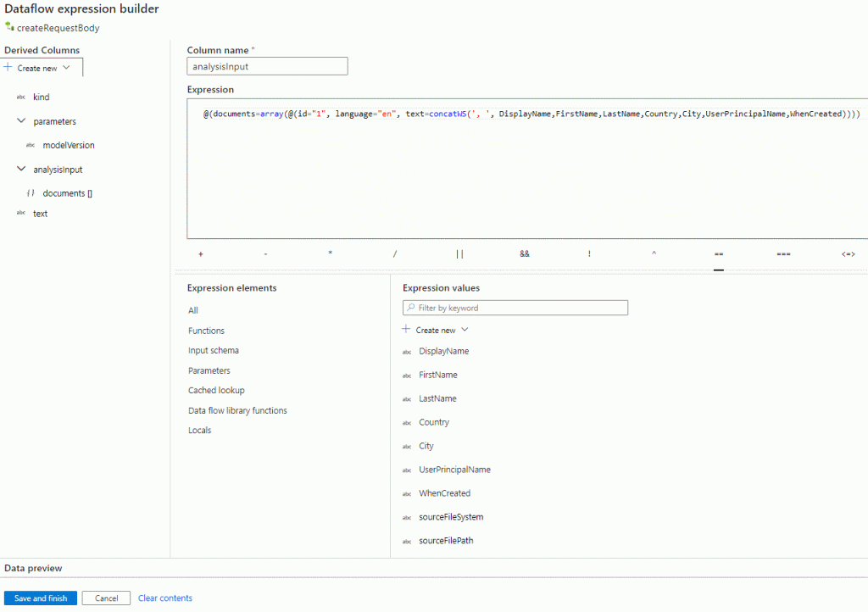Insert WhenCreated expression value
The height and width of the screenshot is (612, 868).
[444, 493]
